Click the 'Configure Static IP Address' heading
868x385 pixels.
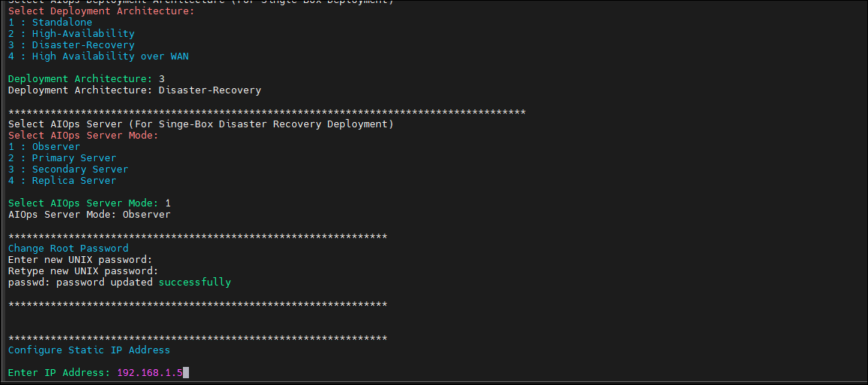(x=89, y=350)
